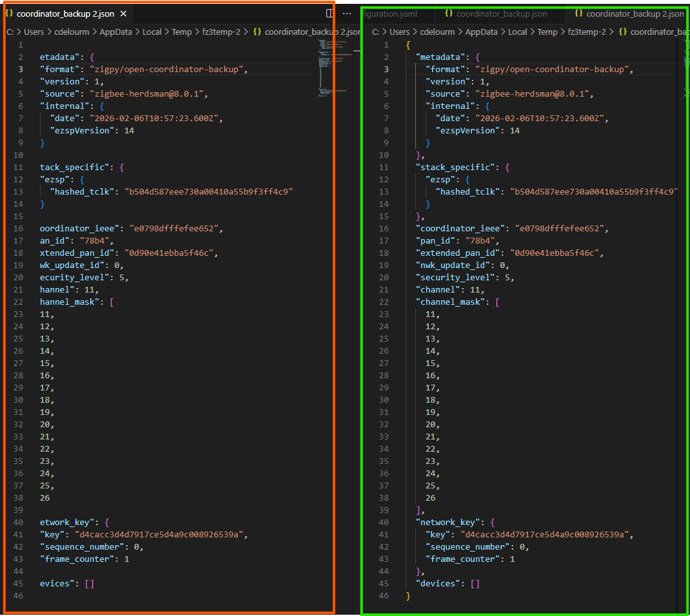Click the hashed_tclk value in right editor

pyautogui.click(x=593, y=192)
